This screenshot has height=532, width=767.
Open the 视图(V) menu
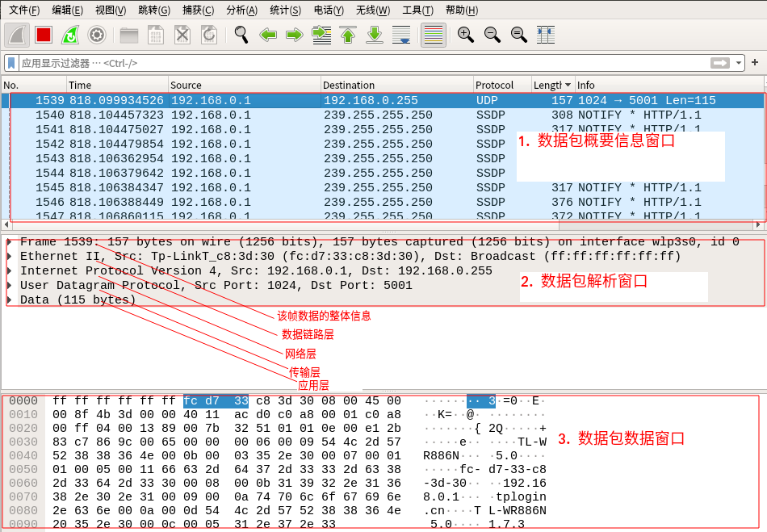[x=111, y=10]
